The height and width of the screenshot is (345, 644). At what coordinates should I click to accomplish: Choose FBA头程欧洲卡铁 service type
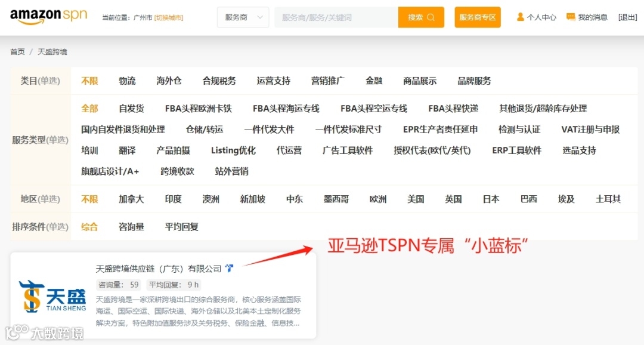pyautogui.click(x=199, y=109)
